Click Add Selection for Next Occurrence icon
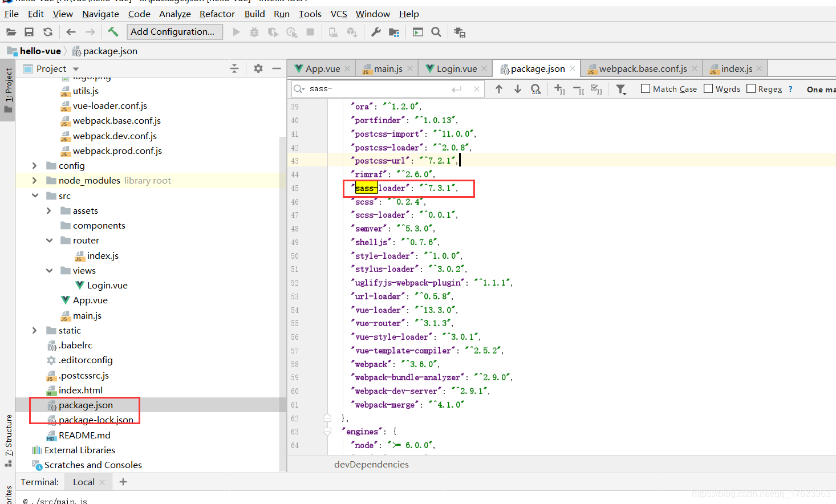Viewport: 836px width, 504px height. (x=560, y=89)
